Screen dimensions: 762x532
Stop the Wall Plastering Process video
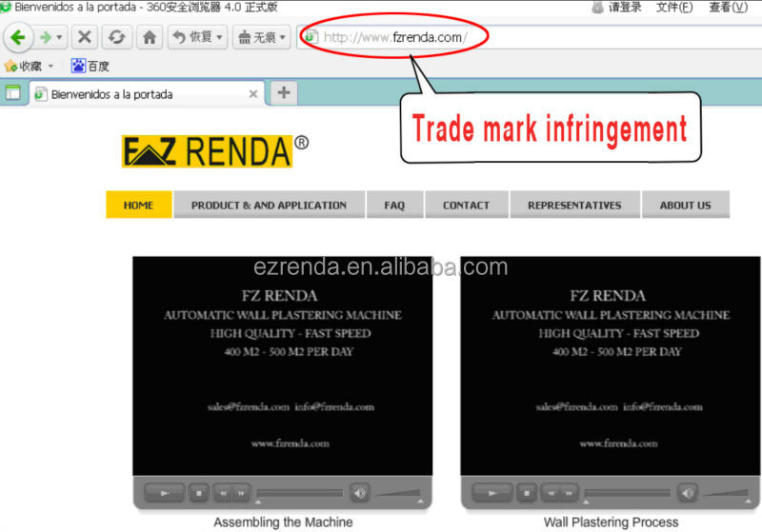[x=527, y=493]
